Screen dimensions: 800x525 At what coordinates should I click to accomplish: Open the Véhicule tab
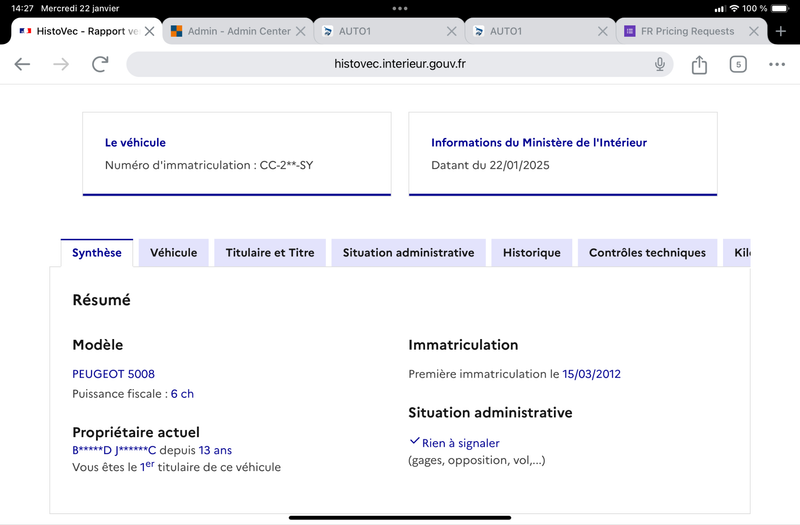(173, 253)
